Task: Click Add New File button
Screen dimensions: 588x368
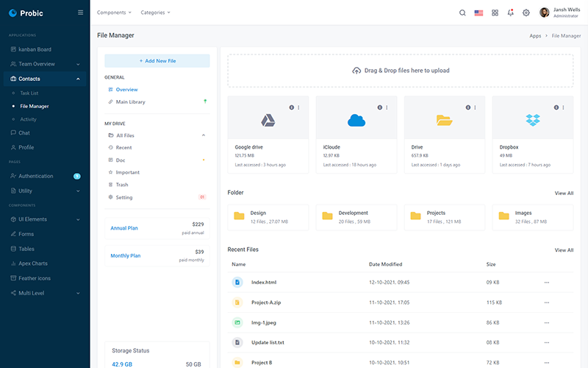Action: click(x=157, y=61)
